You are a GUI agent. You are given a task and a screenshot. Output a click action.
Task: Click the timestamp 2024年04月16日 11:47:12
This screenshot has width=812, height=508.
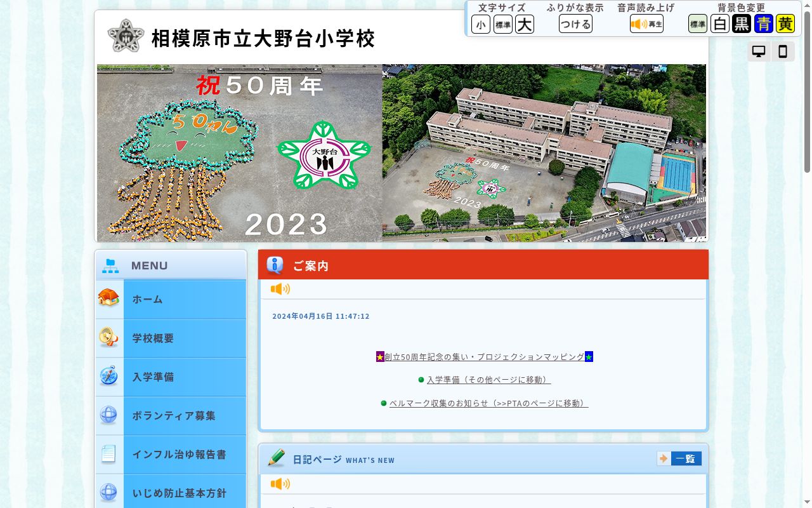coord(321,316)
